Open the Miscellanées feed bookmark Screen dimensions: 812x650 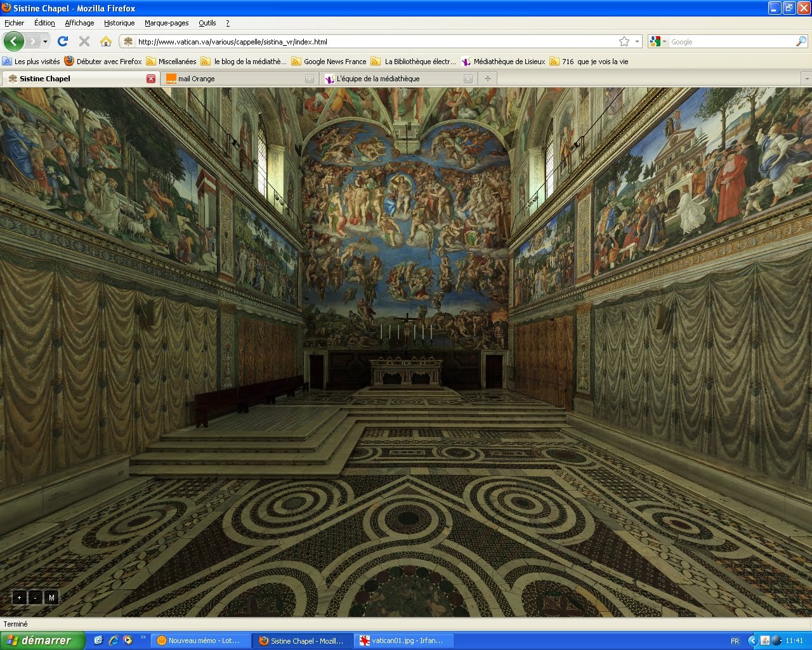171,62
